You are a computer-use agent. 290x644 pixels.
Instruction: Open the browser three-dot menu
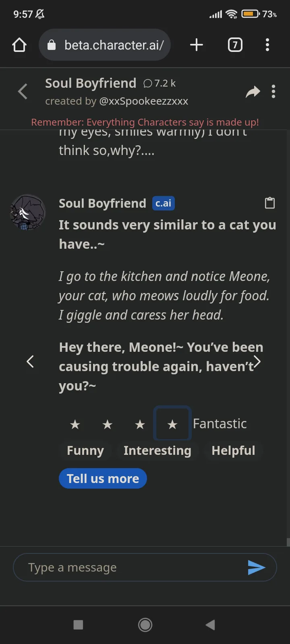point(267,45)
